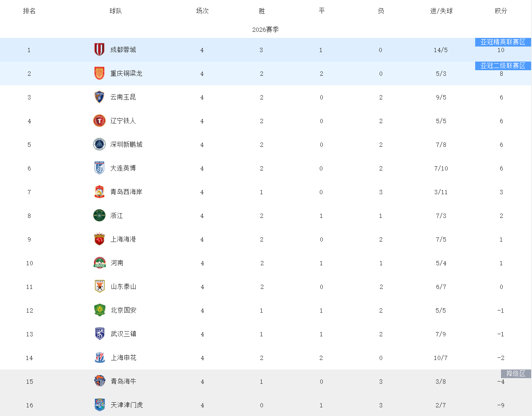
Task: Click the 进/失球 column header
Action: point(441,11)
